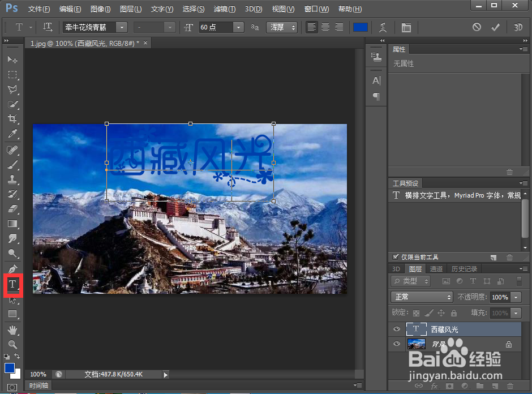The width and height of the screenshot is (532, 394).
Task: Open the opacity 不透明度 dropdown arrow
Action: click(516, 297)
